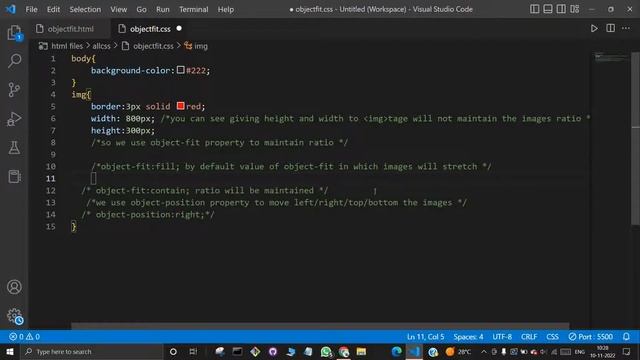Click the VS Code logo in title bar

11,9
